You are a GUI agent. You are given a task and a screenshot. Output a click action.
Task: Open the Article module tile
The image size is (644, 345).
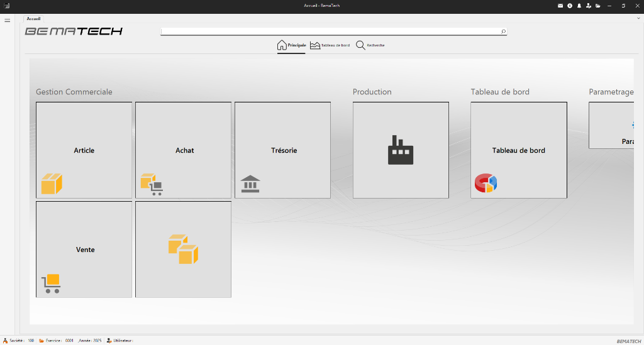[84, 150]
